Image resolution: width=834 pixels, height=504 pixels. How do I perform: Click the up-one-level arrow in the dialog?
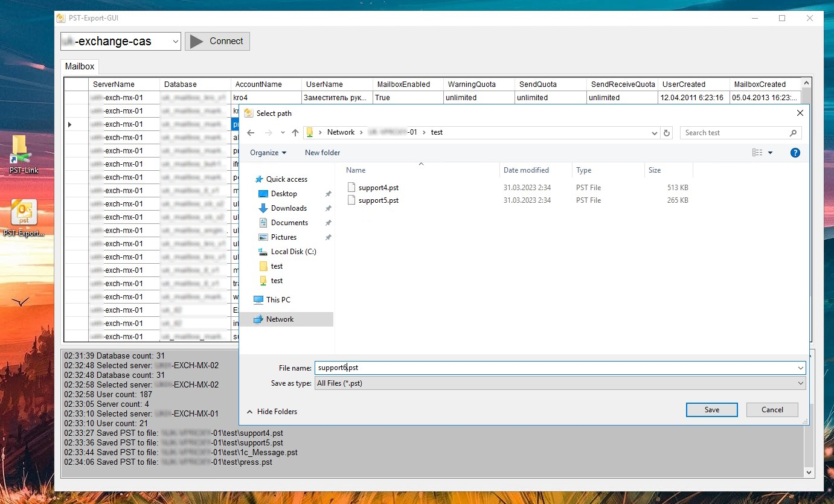[295, 133]
